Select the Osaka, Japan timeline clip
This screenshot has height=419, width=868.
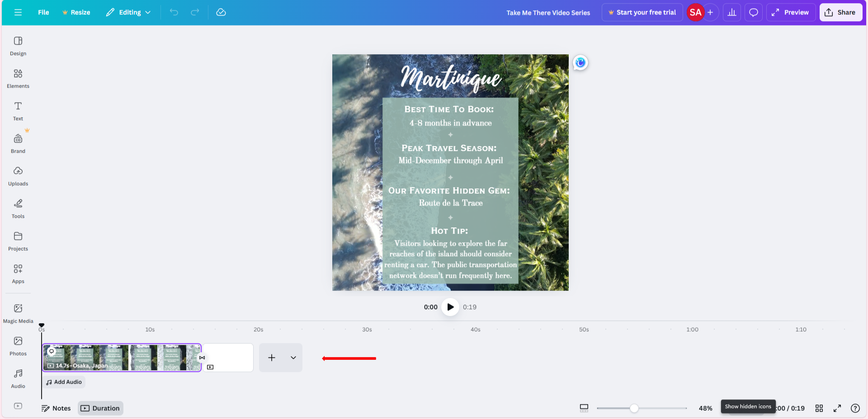point(121,357)
